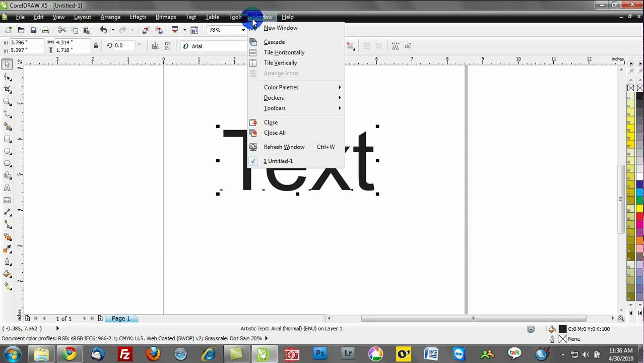Screen dimensions: 644x363
Task: Open the Application launcher dropdown arrow
Action: pyautogui.click(x=184, y=30)
